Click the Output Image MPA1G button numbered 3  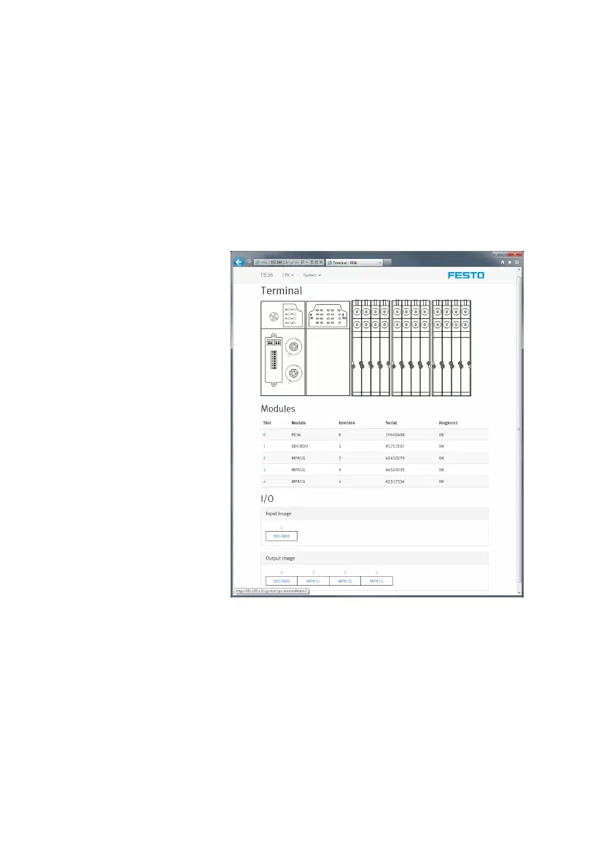pyautogui.click(x=377, y=581)
